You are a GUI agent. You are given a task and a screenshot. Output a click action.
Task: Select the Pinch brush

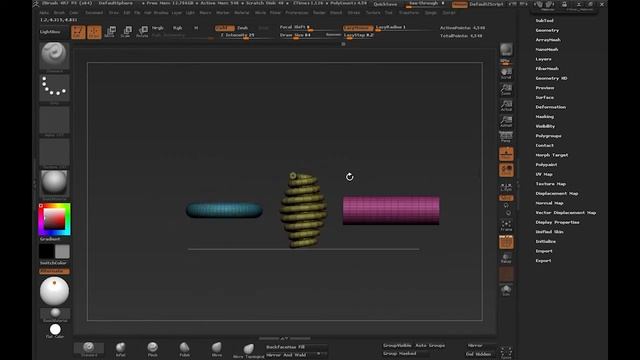[153, 349]
